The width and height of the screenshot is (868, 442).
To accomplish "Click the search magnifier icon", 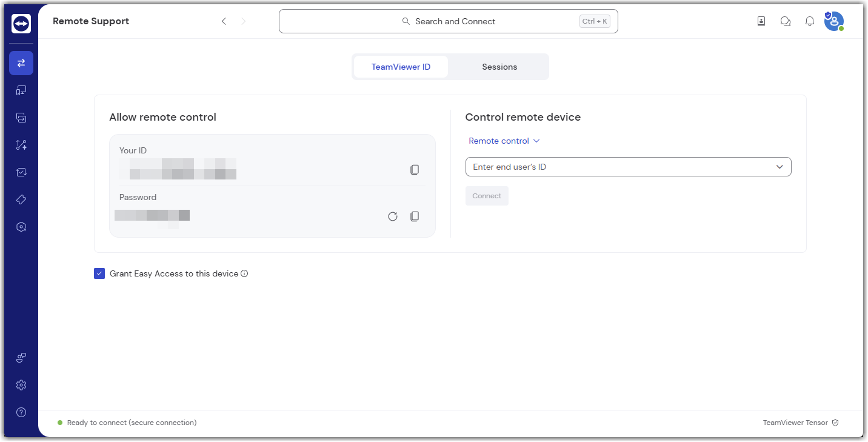I will 406,21.
